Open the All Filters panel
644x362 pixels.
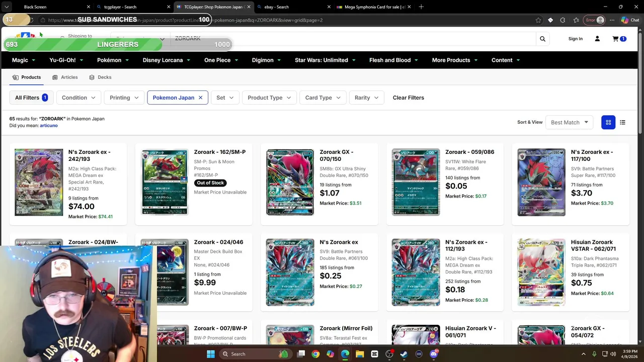click(x=31, y=98)
